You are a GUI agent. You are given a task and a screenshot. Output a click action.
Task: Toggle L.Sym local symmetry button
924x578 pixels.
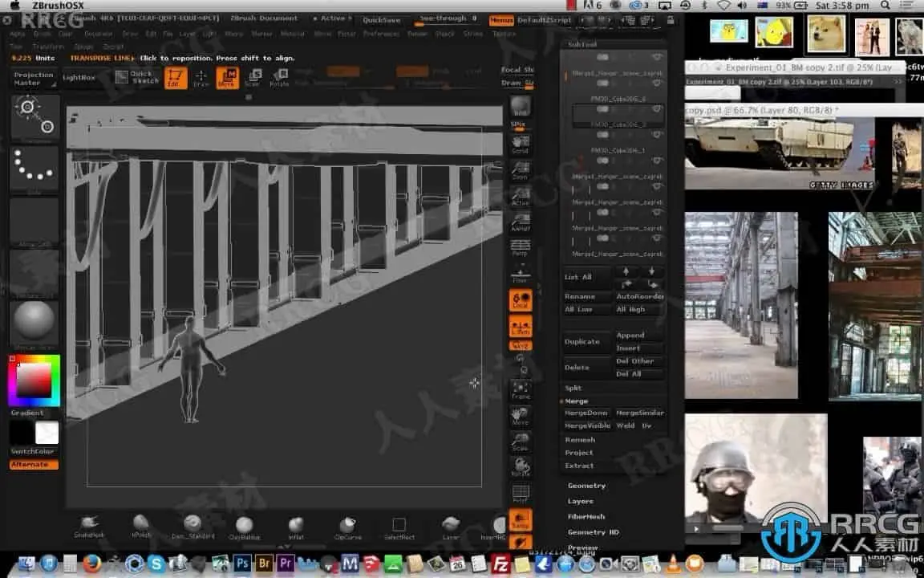(x=521, y=326)
